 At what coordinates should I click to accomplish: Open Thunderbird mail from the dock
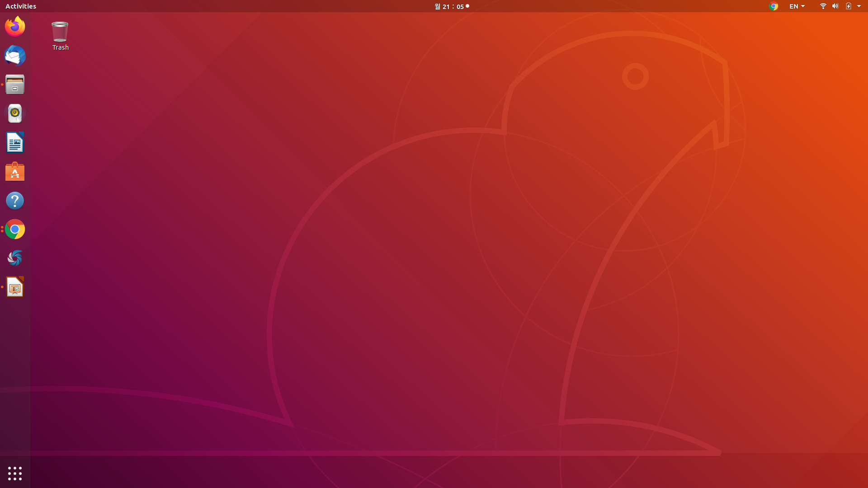point(15,56)
